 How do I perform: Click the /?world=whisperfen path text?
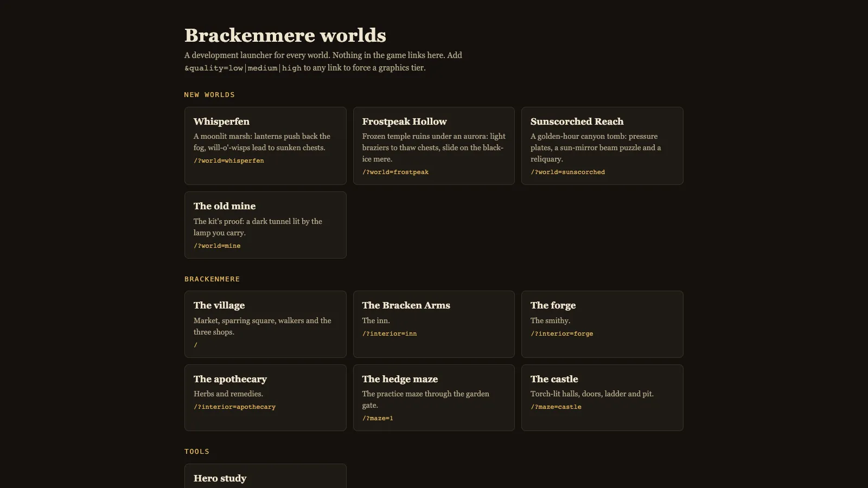tap(229, 161)
